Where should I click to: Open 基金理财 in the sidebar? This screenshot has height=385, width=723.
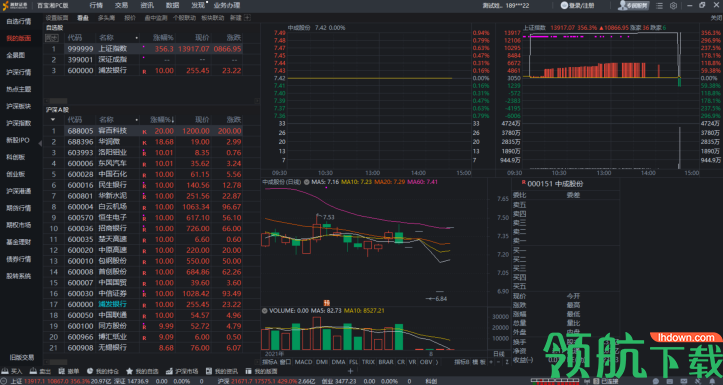tap(18, 242)
